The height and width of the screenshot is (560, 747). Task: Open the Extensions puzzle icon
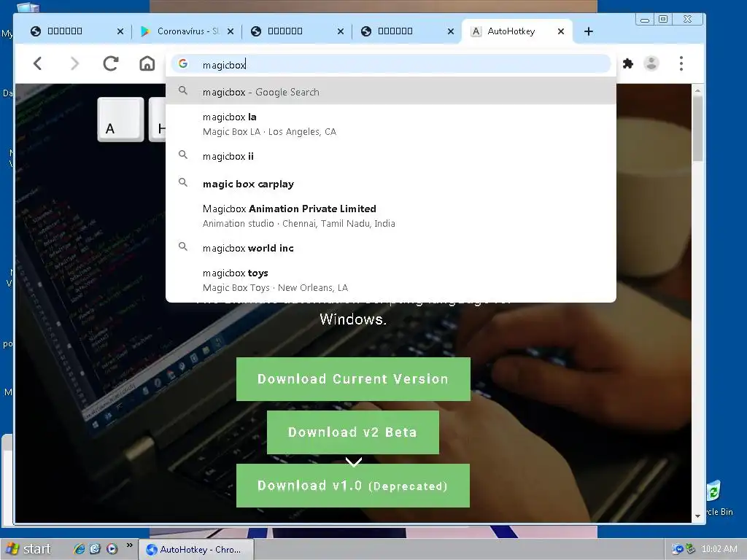click(628, 63)
